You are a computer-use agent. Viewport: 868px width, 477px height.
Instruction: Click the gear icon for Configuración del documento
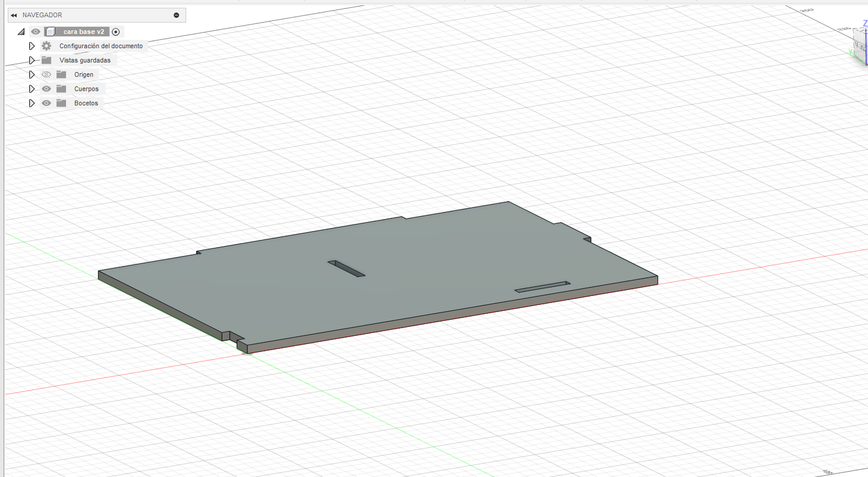click(x=46, y=46)
